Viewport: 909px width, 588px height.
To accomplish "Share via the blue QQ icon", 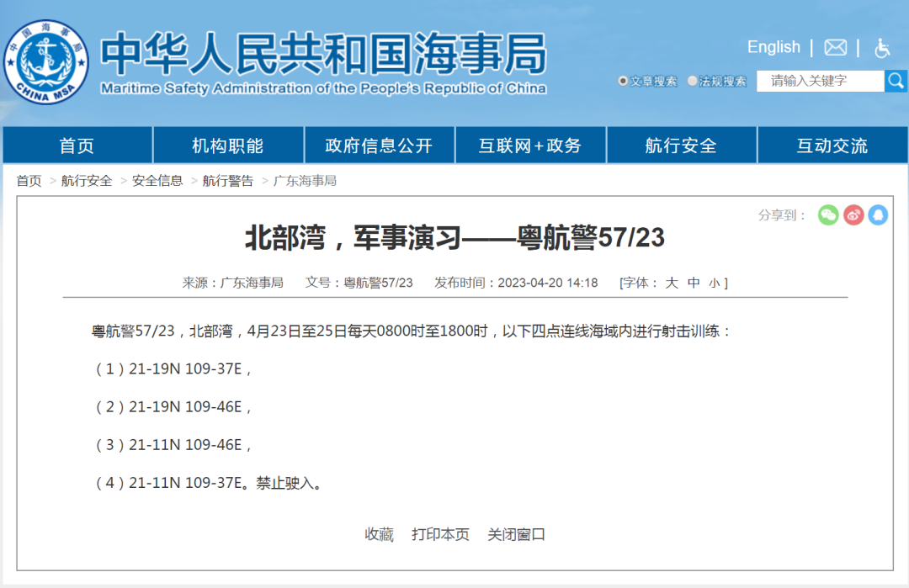I will [x=878, y=215].
